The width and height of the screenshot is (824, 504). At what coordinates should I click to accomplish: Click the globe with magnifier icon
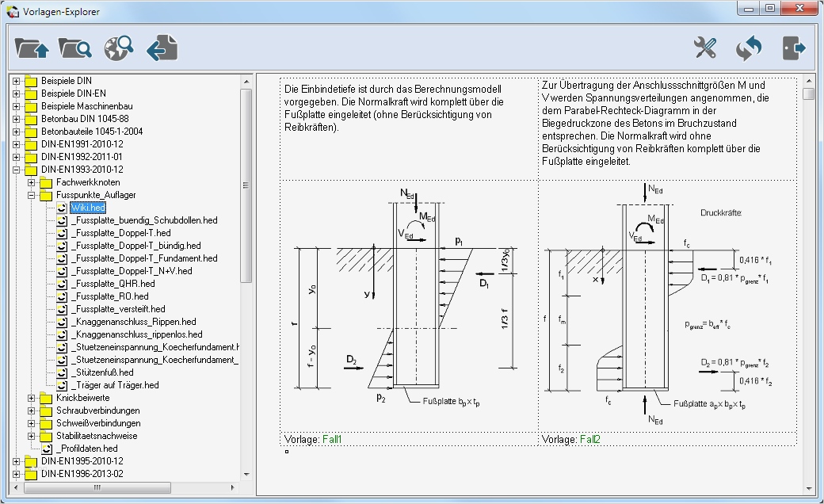pyautogui.click(x=119, y=48)
